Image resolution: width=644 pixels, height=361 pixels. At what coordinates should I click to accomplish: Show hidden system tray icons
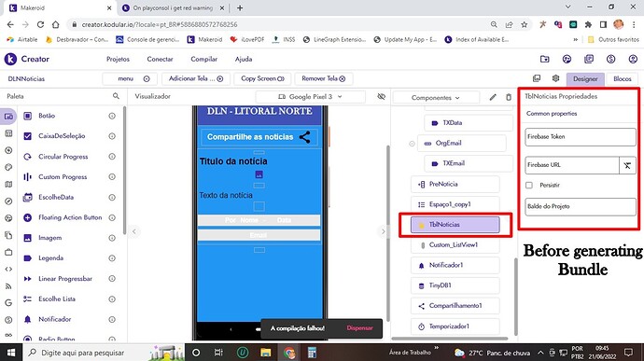(540, 353)
